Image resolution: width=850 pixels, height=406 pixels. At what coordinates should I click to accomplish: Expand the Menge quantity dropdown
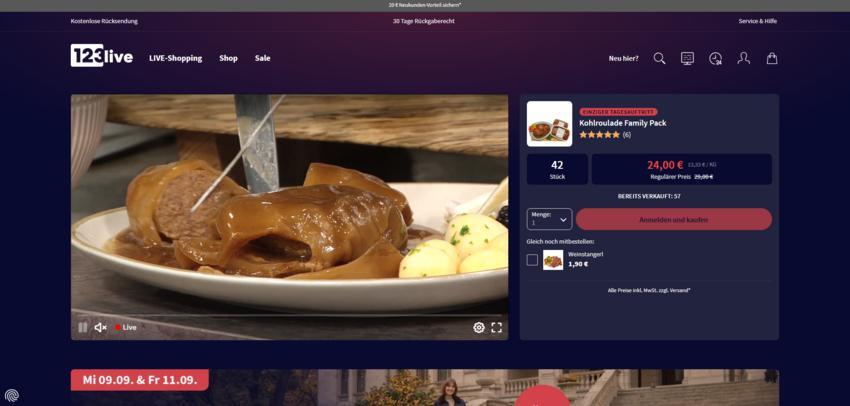point(549,219)
